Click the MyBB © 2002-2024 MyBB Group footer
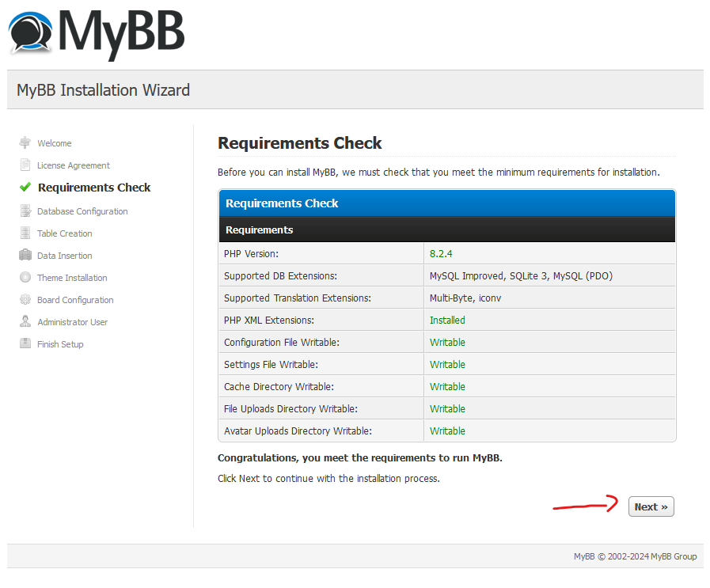 coord(636,556)
